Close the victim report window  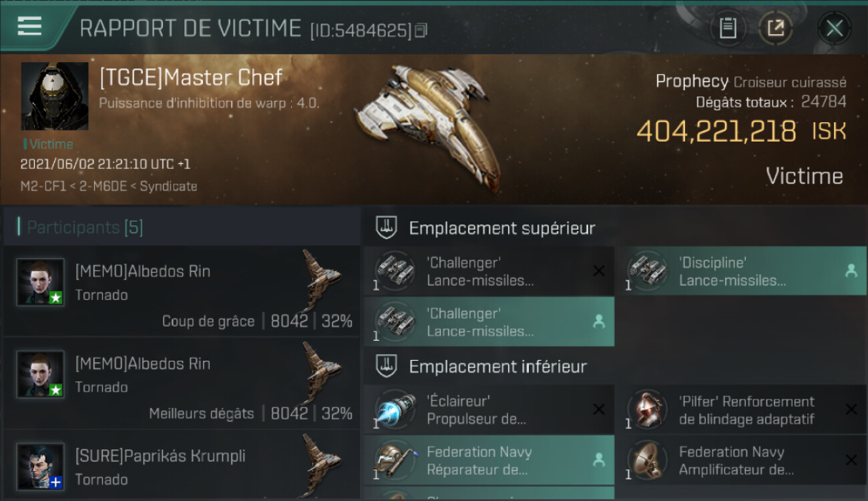(x=834, y=29)
